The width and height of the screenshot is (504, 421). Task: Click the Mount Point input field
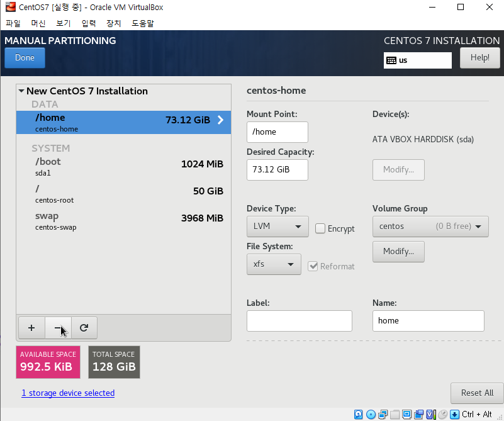click(277, 132)
